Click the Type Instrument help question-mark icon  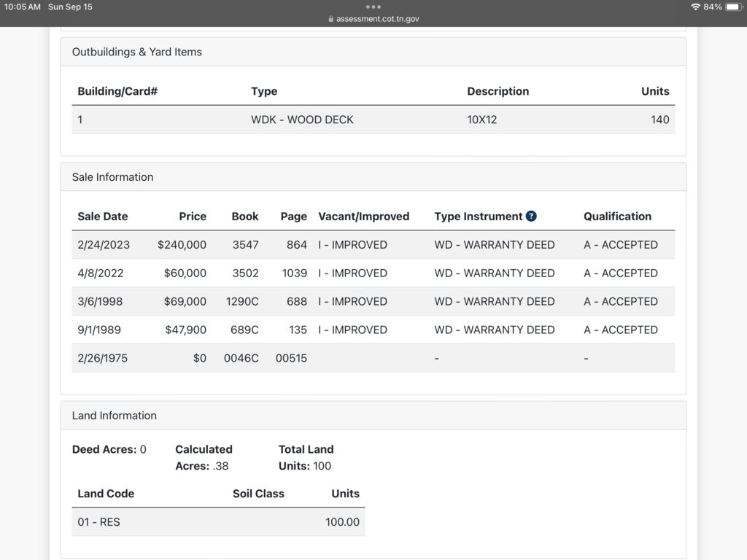point(531,216)
